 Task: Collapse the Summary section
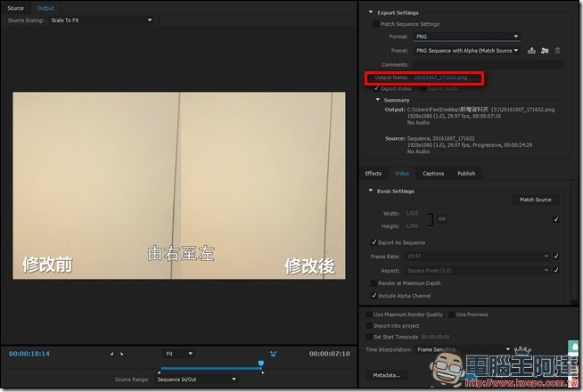[378, 100]
